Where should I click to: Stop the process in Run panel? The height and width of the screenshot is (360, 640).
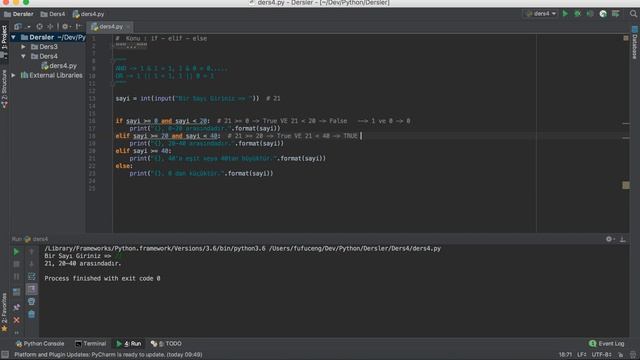(x=16, y=264)
